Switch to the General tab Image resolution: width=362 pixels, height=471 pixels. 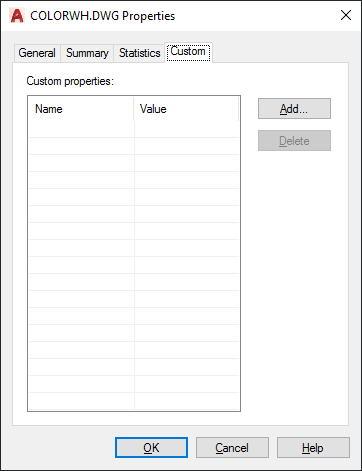coord(37,53)
